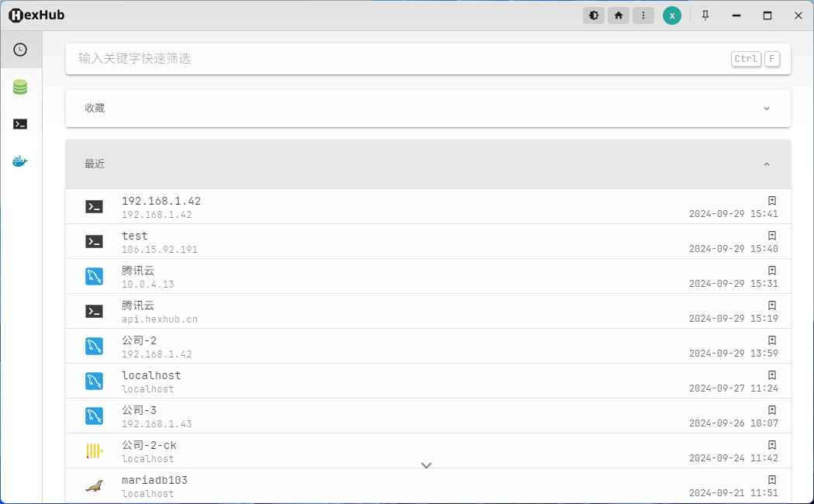Viewport: 814px width, 504px height.
Task: Click the mariadb103 seal icon
Action: [94, 486]
